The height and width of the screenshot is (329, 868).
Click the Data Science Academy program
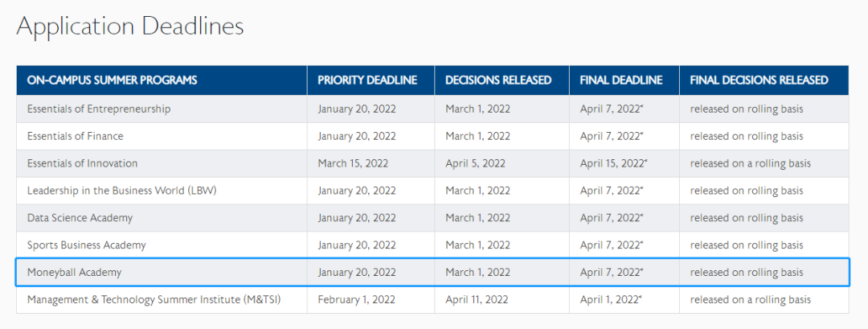pos(80,218)
